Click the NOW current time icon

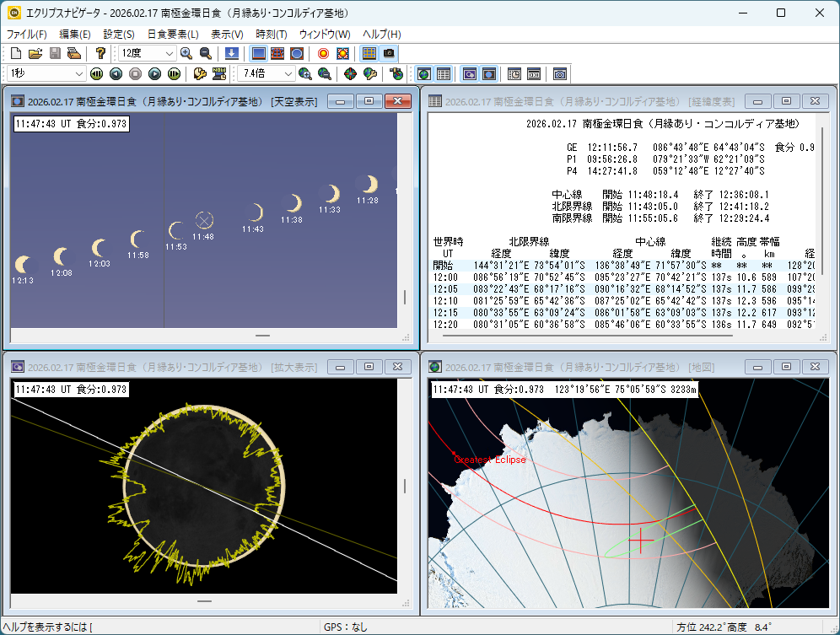click(219, 74)
